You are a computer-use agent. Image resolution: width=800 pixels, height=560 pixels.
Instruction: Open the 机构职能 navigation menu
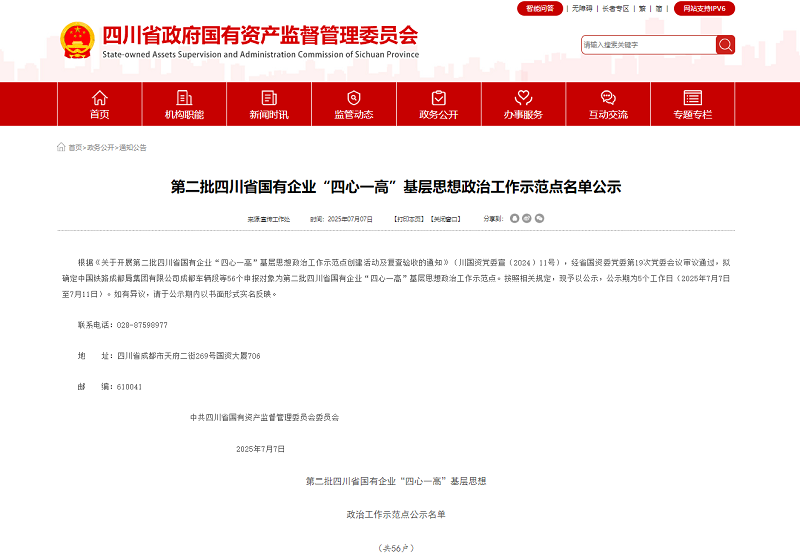tap(184, 104)
